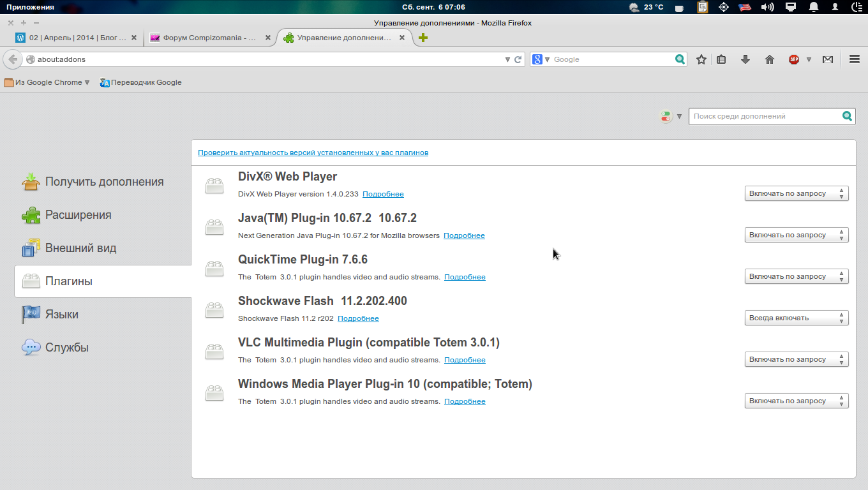Click Подробнее link for QuickTime Plug-in

coord(465,277)
